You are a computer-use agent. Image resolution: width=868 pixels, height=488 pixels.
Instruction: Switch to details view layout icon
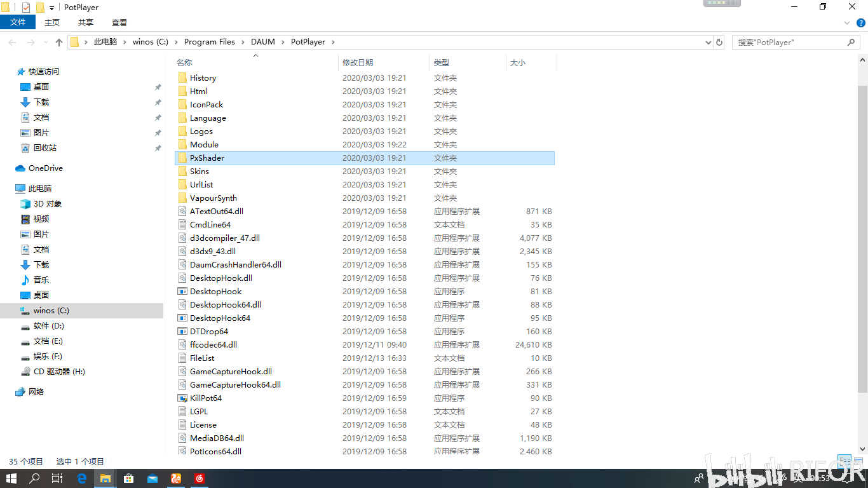coord(844,461)
